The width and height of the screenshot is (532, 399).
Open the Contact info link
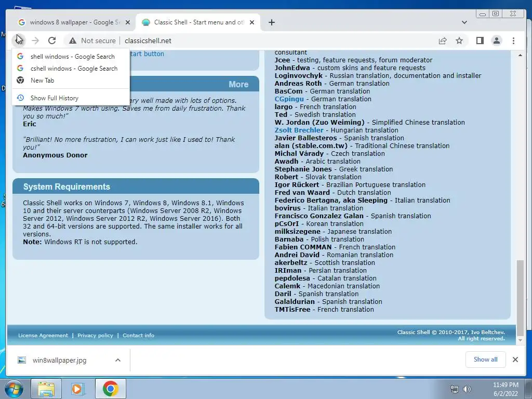pyautogui.click(x=138, y=335)
